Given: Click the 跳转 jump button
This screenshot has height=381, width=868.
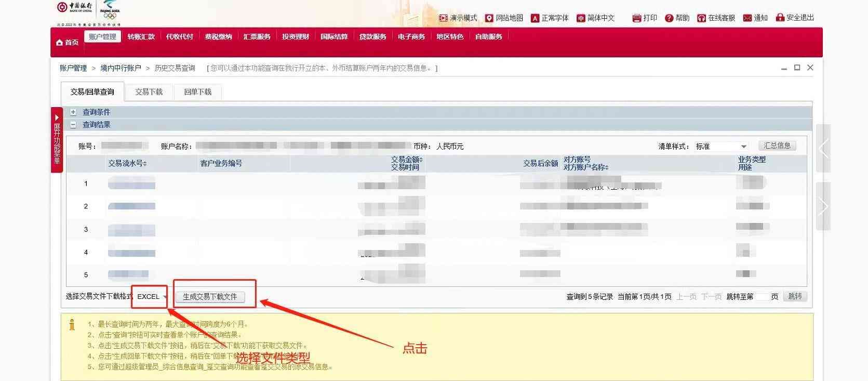Looking at the screenshot, I should pos(795,296).
